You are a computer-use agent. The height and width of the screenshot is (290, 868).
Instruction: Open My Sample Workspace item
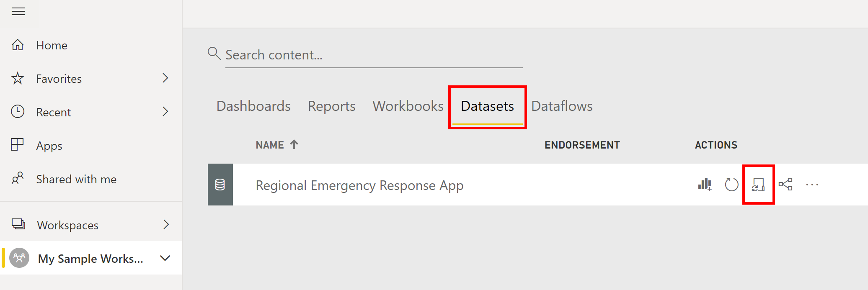coord(91,258)
